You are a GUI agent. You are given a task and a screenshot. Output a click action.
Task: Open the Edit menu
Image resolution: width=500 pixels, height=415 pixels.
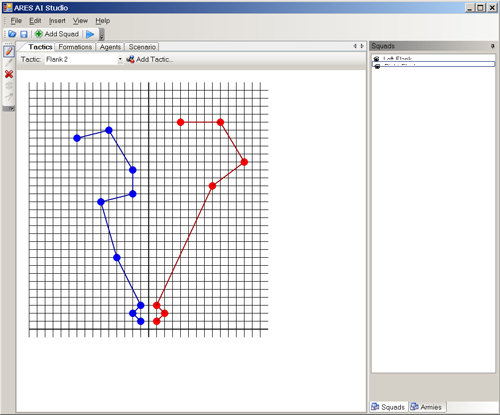tap(35, 21)
